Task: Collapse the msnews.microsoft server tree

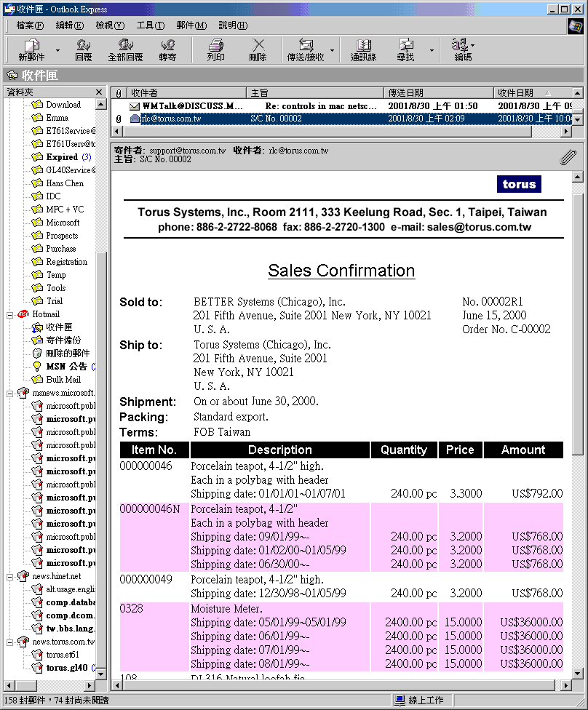Action: click(10, 394)
